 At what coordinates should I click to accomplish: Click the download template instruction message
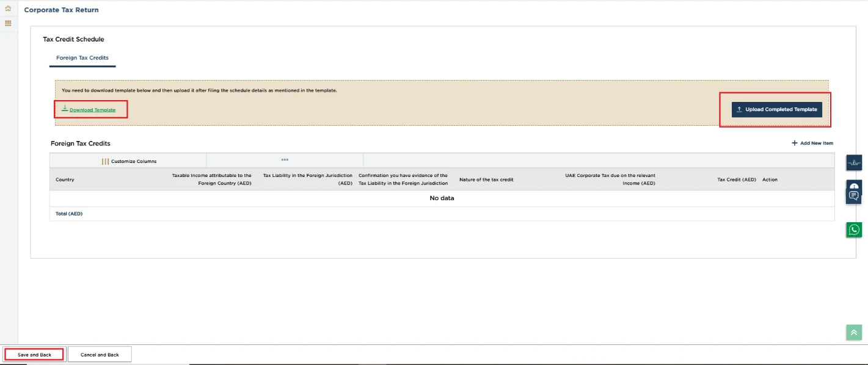(199, 90)
